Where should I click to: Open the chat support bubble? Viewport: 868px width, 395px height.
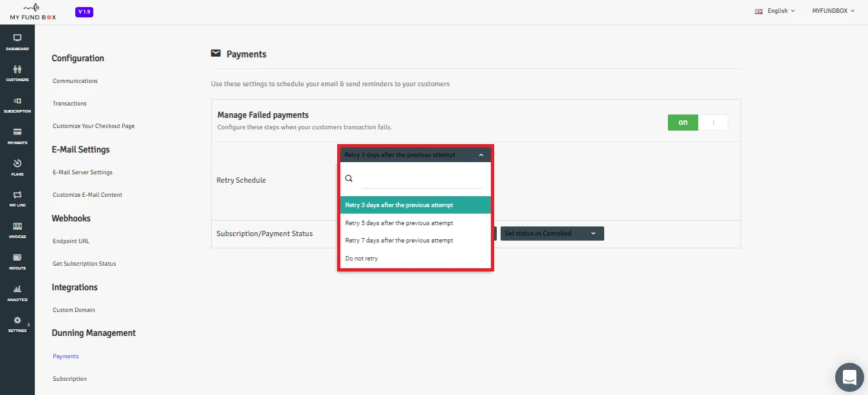point(849,377)
